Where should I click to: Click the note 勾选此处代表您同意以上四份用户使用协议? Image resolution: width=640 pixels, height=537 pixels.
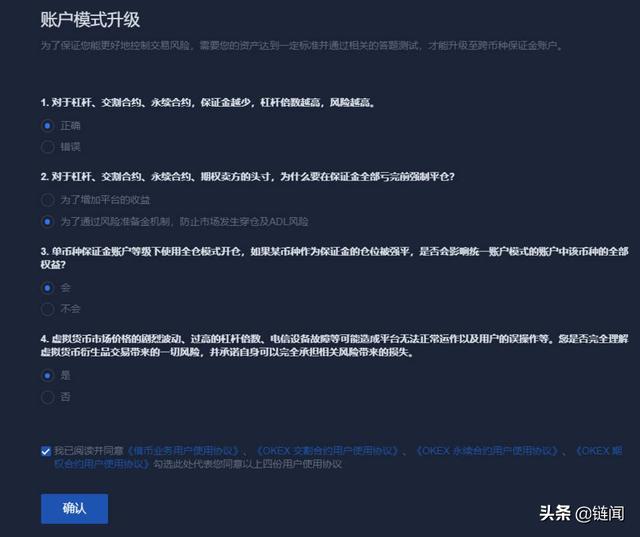point(247,464)
